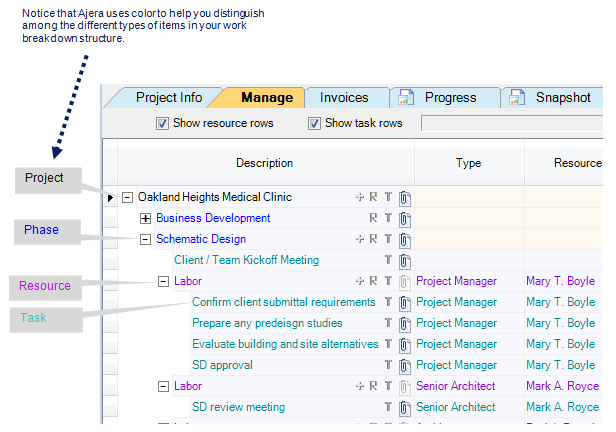616x432 pixels.
Task: Toggle the Show resource rows checkbox
Action: click(x=162, y=123)
